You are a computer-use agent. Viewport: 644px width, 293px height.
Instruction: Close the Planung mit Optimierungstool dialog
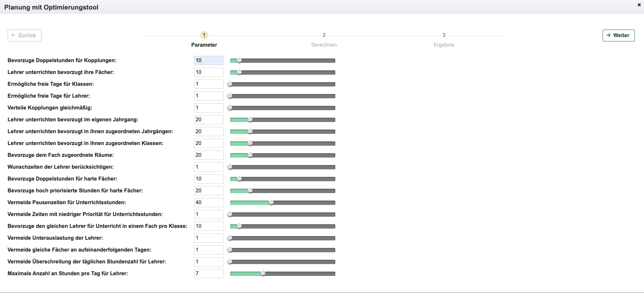point(639,5)
